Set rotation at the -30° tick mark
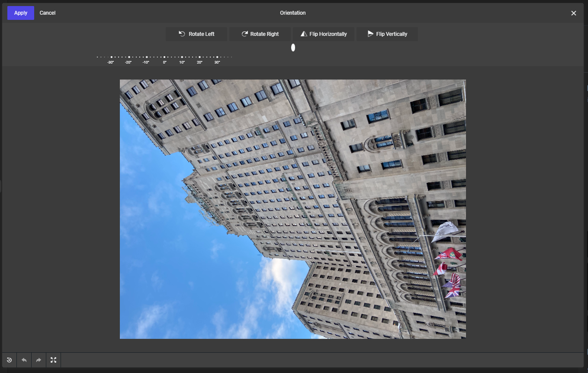The image size is (588, 373). (x=111, y=57)
